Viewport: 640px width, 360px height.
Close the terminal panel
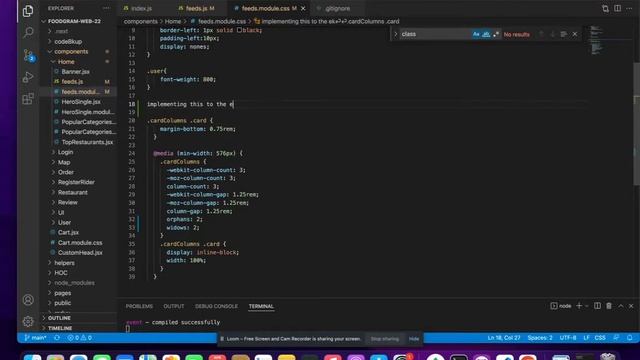pyautogui.click(x=631, y=306)
